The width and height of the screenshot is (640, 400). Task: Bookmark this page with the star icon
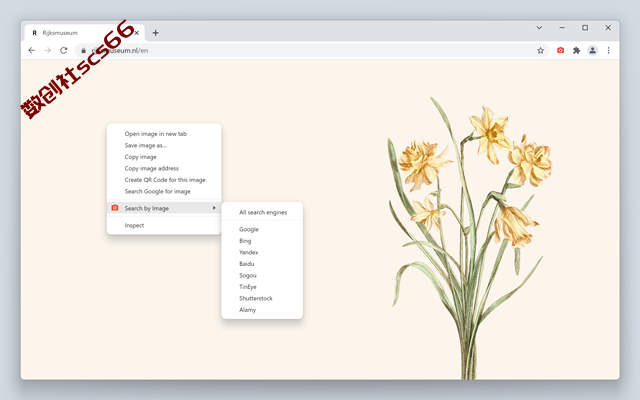(x=540, y=50)
